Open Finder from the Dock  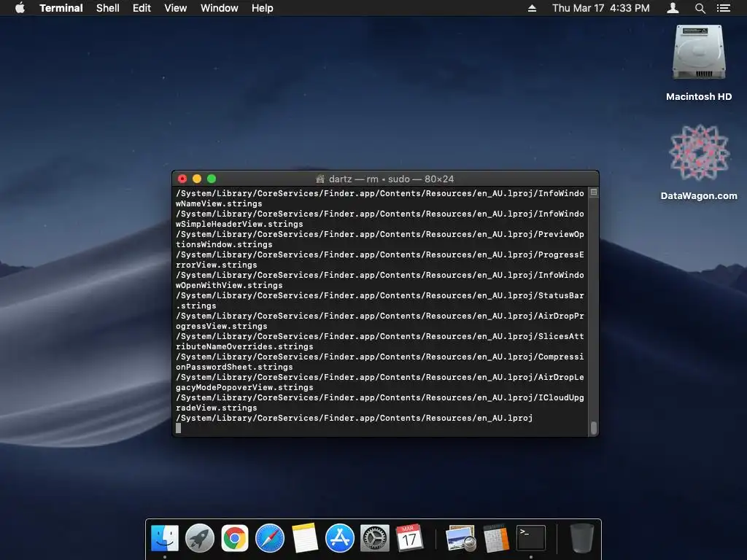click(165, 538)
